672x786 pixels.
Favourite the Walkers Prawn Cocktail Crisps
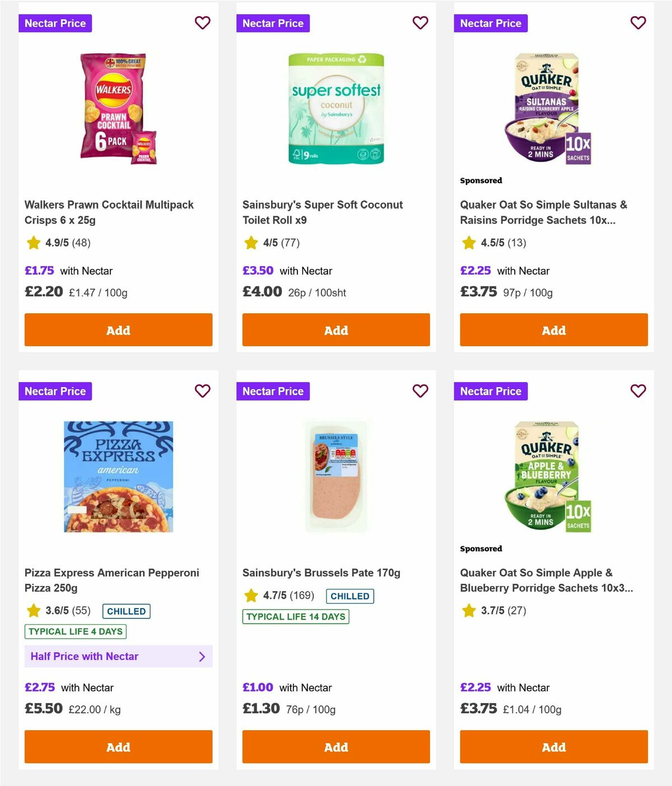202,23
